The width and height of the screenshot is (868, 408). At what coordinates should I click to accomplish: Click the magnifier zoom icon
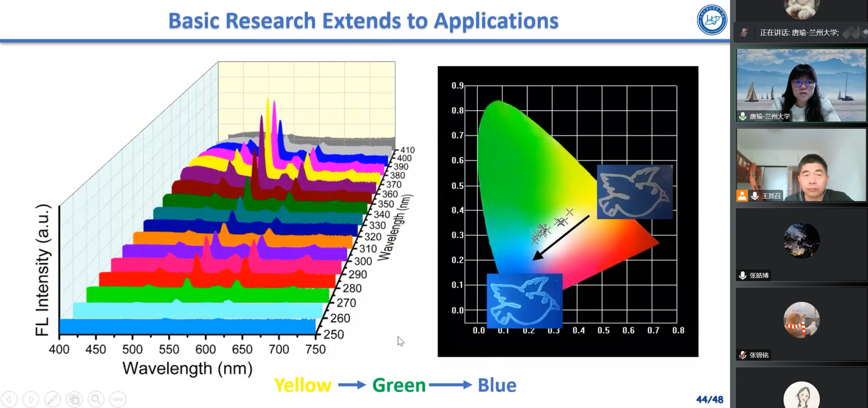tap(96, 399)
